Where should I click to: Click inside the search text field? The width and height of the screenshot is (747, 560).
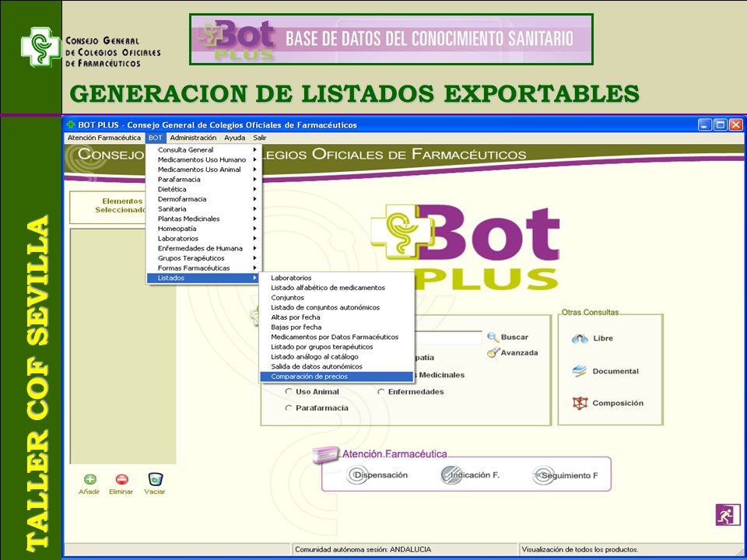point(448,337)
